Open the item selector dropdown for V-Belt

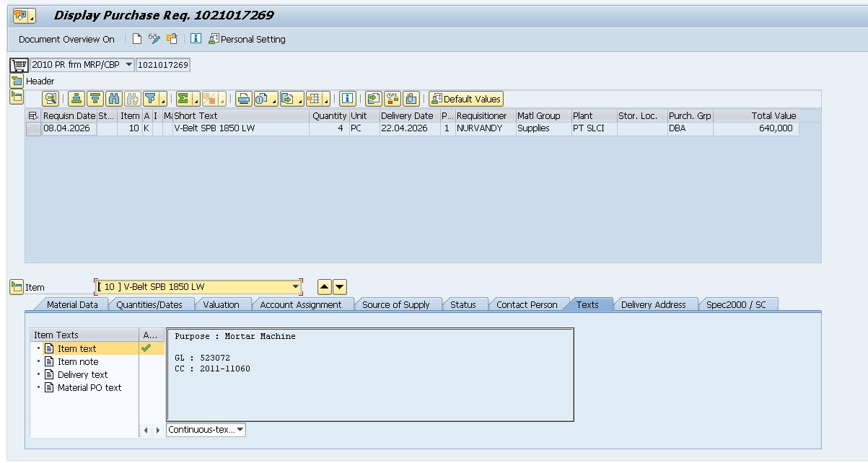click(295, 287)
